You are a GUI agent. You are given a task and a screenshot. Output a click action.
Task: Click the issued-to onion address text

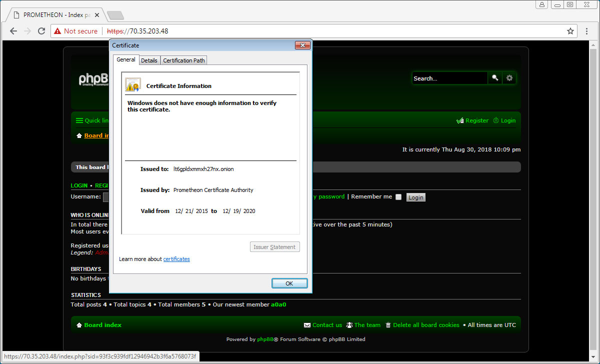click(x=203, y=169)
